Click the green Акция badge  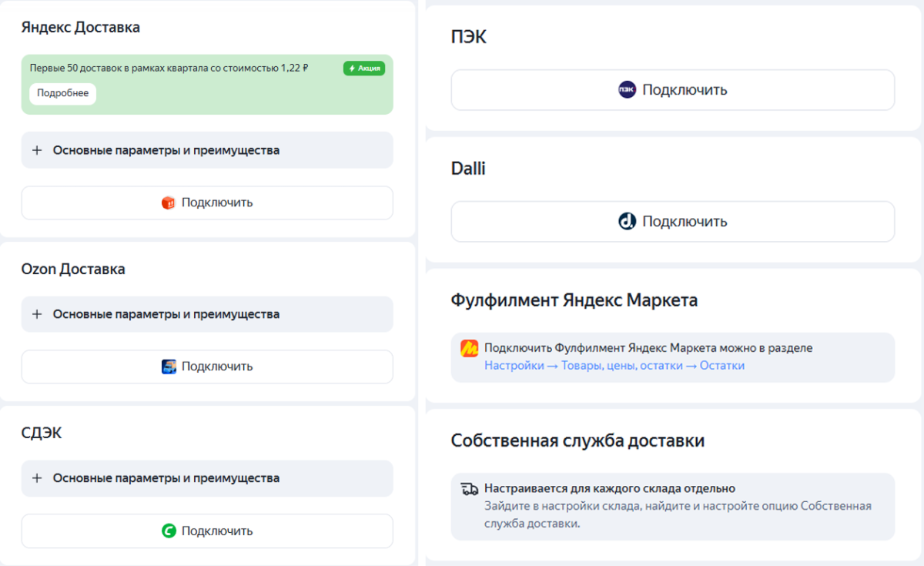tap(364, 69)
